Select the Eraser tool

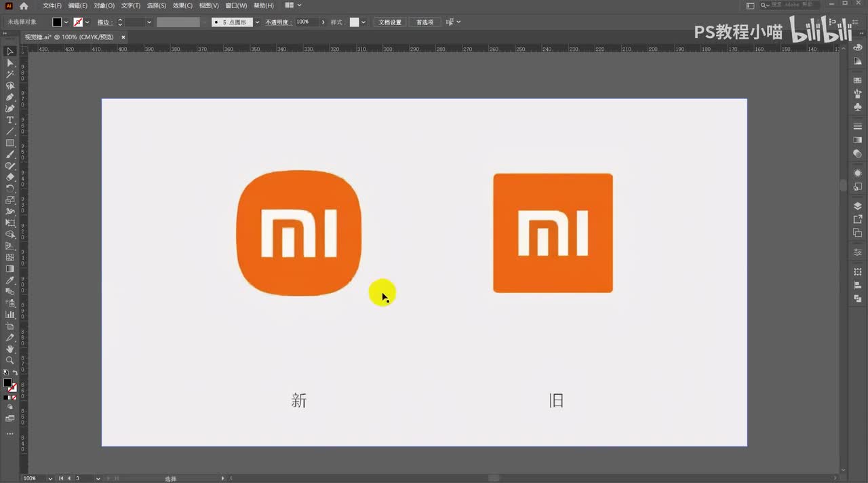(10, 177)
